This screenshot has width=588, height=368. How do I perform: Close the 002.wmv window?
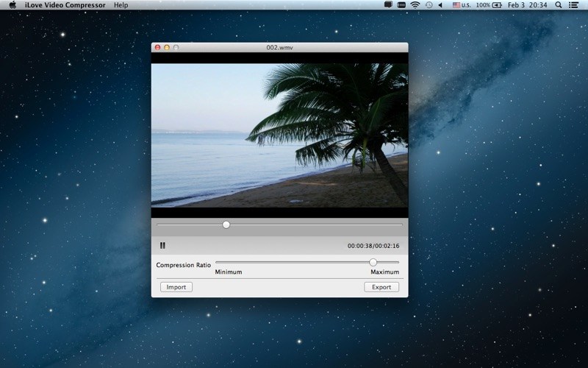[157, 48]
